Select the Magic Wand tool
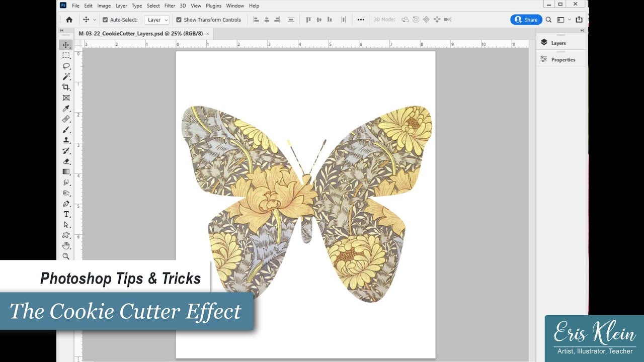This screenshot has width=644, height=362. click(x=66, y=77)
